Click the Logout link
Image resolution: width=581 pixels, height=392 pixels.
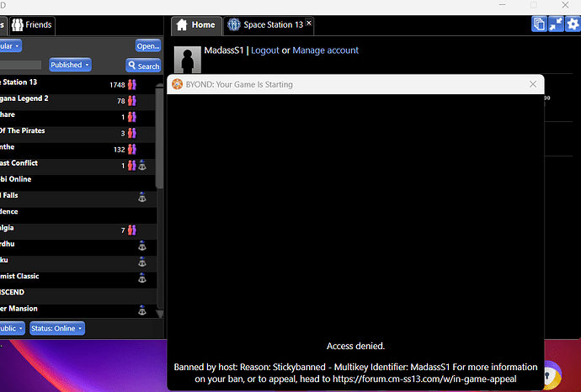[265, 50]
